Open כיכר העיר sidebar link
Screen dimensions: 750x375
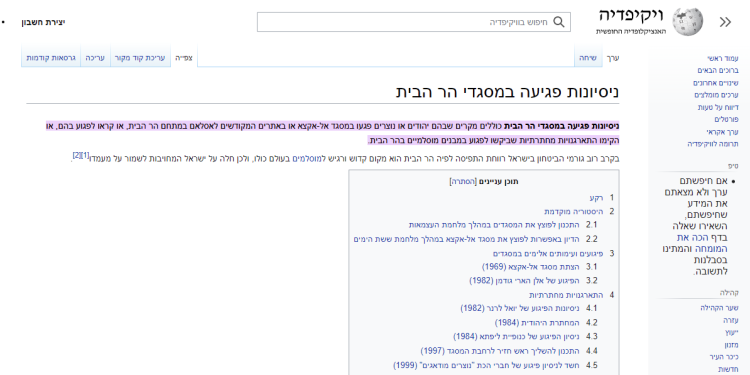click(724, 357)
